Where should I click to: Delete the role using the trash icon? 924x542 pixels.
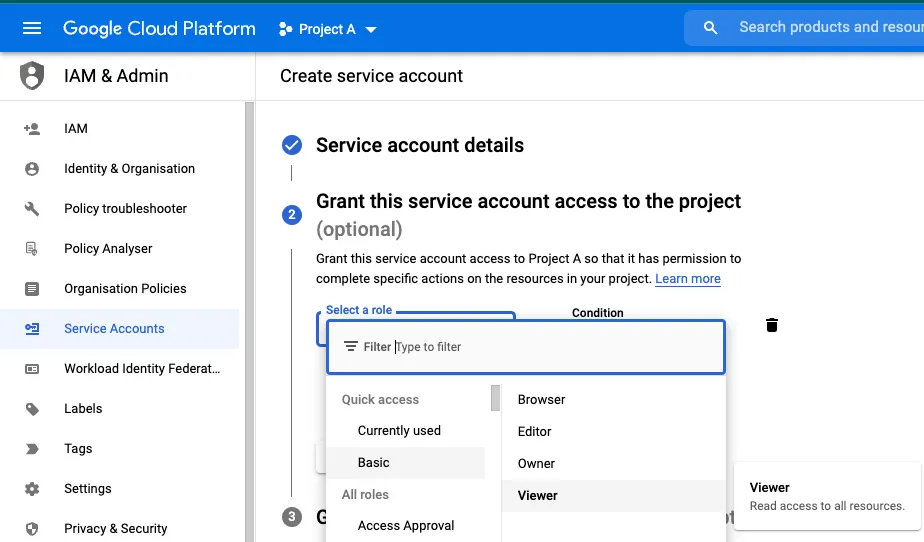click(x=772, y=325)
